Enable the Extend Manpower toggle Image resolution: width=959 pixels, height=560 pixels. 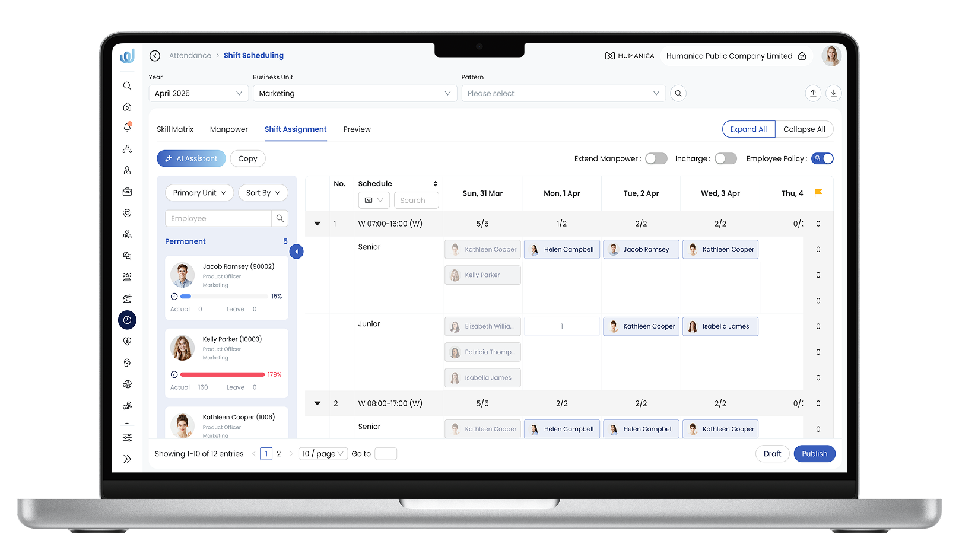tap(656, 158)
